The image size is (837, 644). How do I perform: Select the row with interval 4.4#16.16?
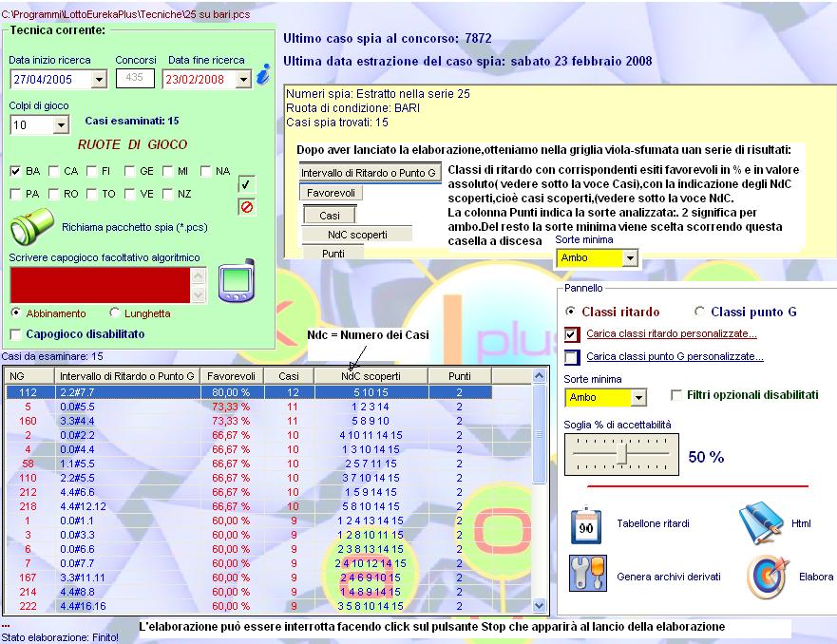pos(249,606)
